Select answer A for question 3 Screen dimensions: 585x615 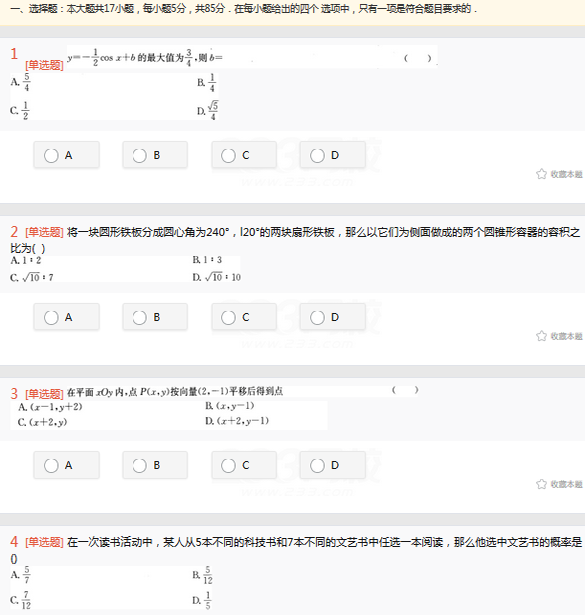point(66,465)
